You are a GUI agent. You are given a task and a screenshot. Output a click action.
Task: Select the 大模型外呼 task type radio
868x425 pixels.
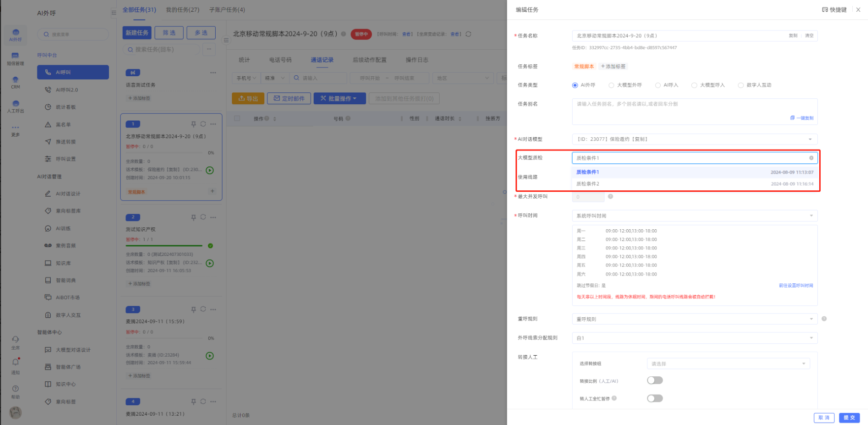(x=611, y=85)
